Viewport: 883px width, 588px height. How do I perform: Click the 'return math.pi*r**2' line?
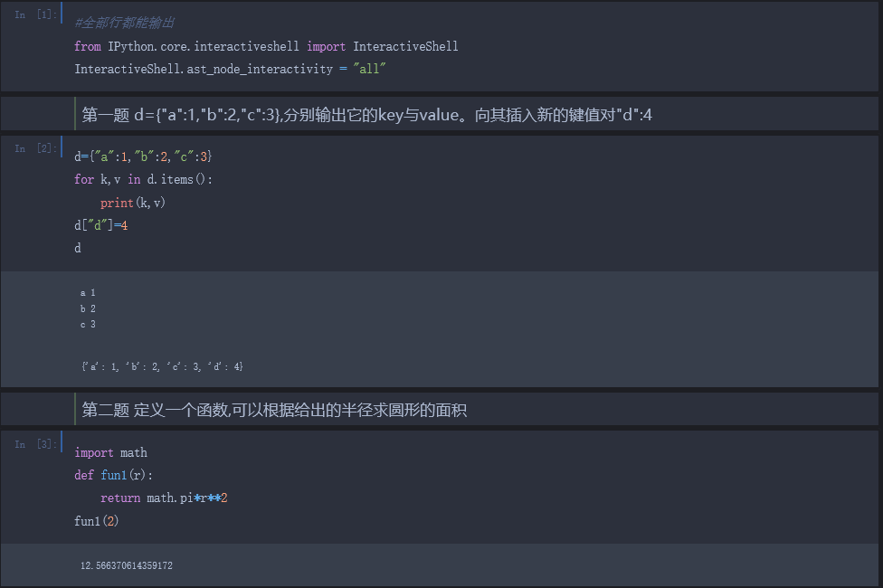[x=163, y=498]
